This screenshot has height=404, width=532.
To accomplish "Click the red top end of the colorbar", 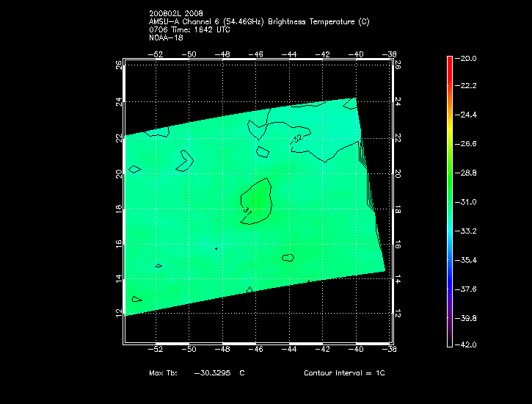I will 448,60.
